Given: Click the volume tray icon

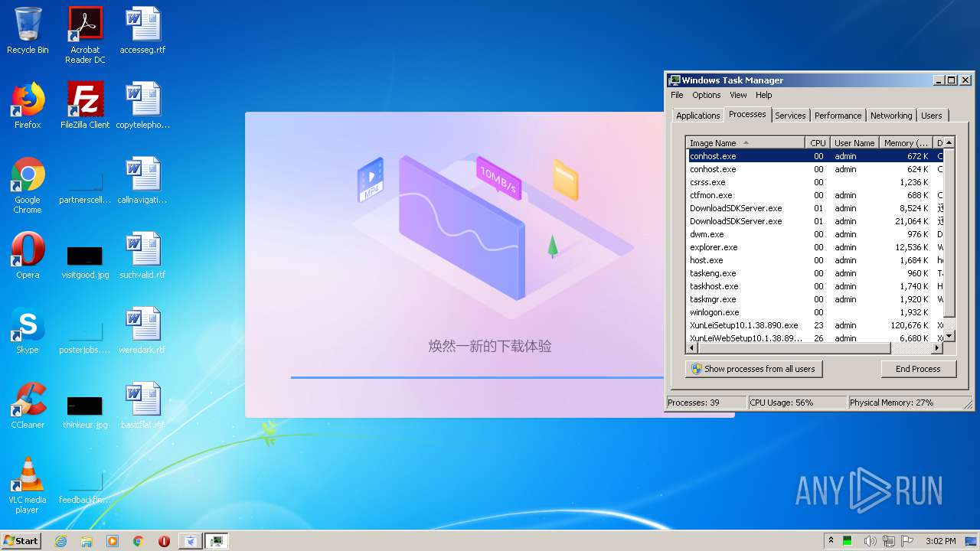Looking at the screenshot, I should [870, 541].
